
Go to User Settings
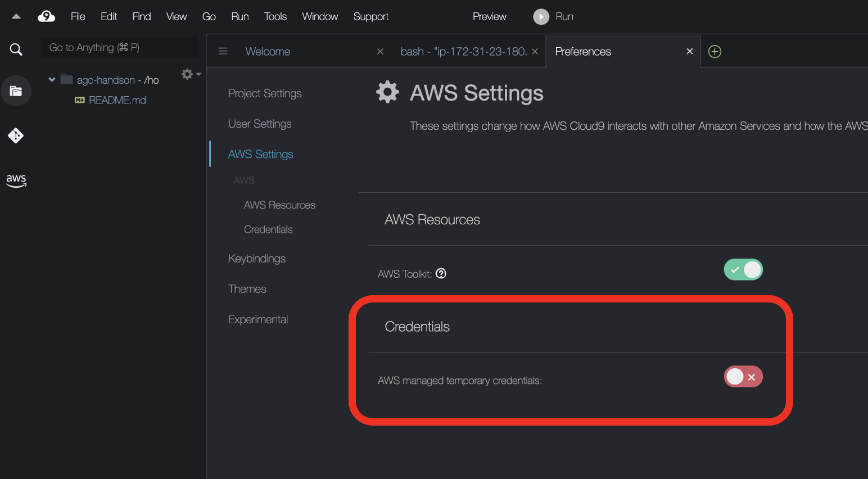tap(260, 124)
